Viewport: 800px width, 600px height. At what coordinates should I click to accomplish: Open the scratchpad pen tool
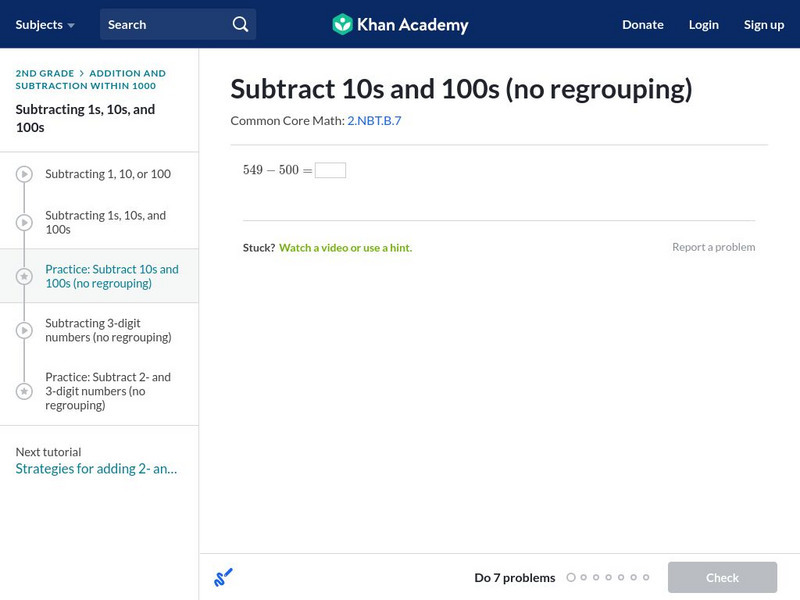[x=224, y=577]
